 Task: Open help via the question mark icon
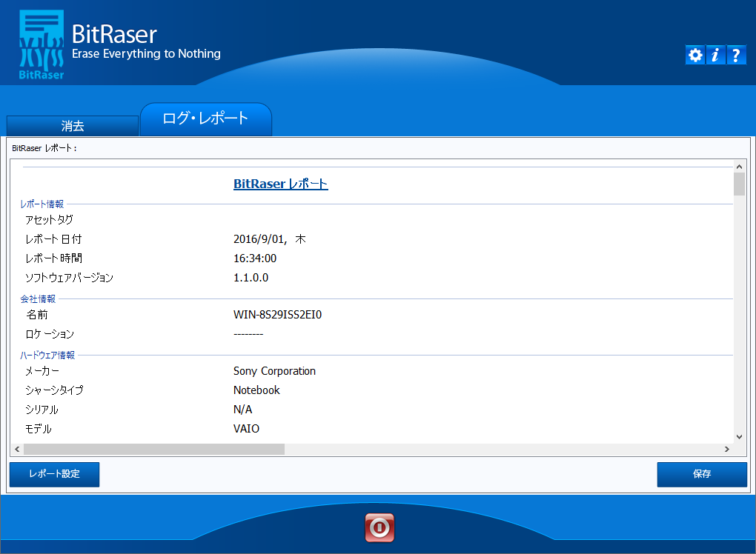736,55
